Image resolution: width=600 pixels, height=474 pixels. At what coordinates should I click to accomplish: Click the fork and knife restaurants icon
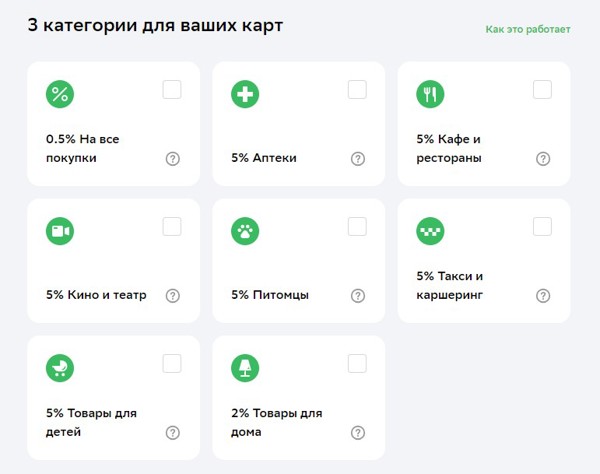tap(430, 95)
